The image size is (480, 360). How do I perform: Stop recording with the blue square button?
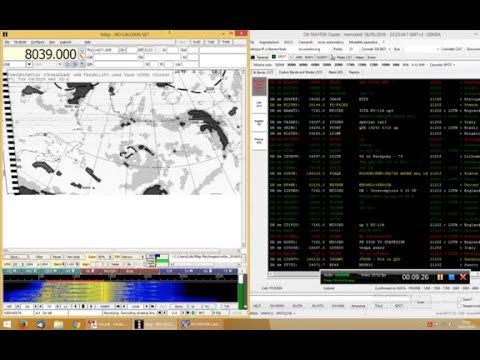tap(452, 277)
